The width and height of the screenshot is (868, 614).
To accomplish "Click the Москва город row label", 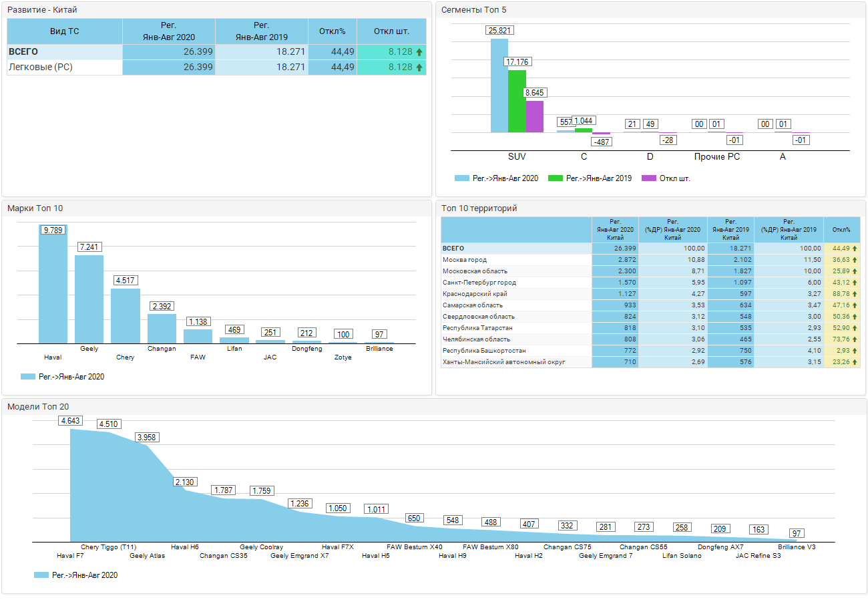I will [465, 260].
